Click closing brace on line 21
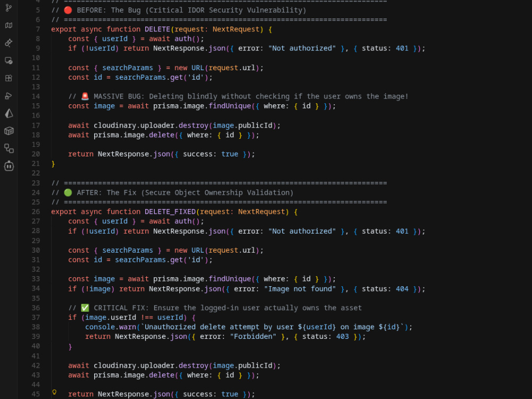This screenshot has height=399, width=532. pos(53,164)
